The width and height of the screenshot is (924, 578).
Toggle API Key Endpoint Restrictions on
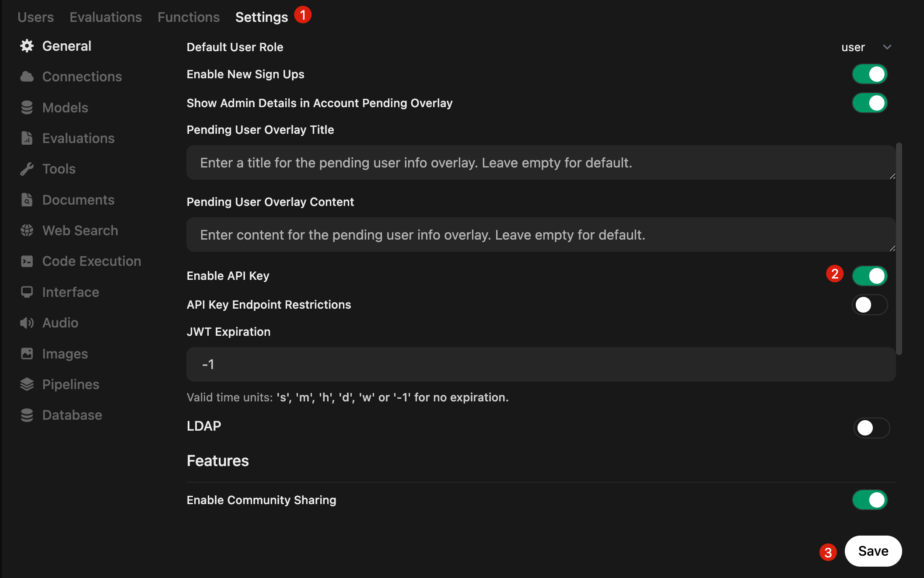[870, 305]
